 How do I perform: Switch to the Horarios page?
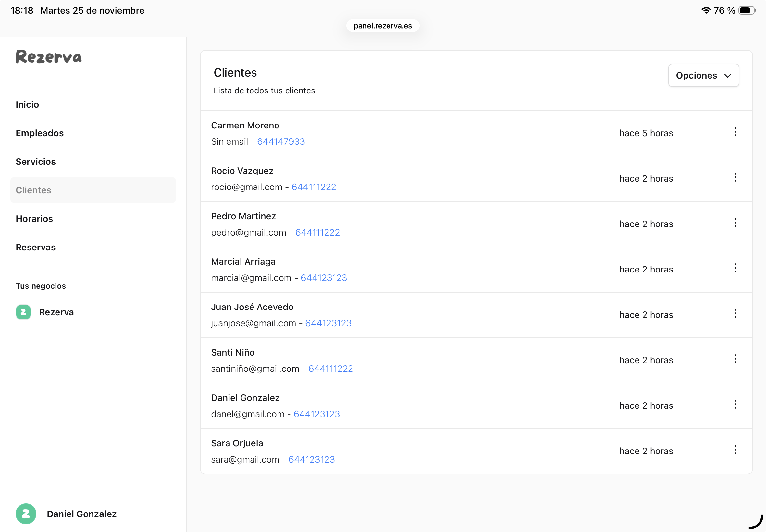(34, 219)
